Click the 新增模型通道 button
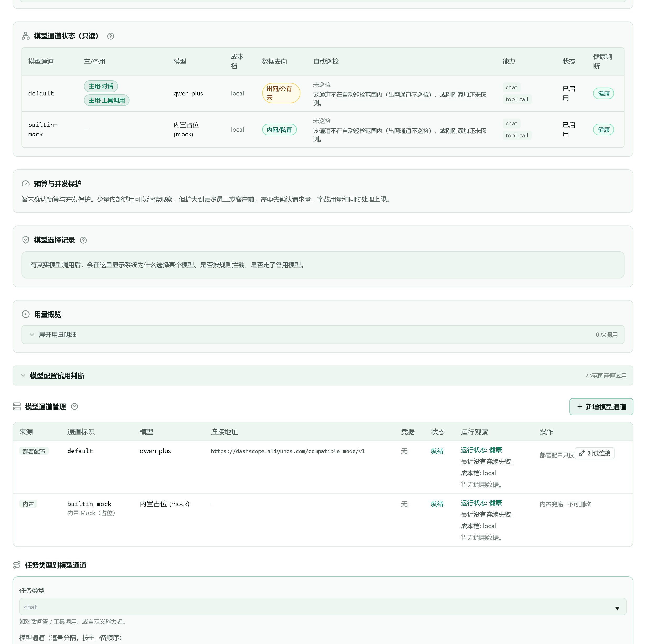Image resolution: width=646 pixels, height=644 pixels. tap(601, 407)
